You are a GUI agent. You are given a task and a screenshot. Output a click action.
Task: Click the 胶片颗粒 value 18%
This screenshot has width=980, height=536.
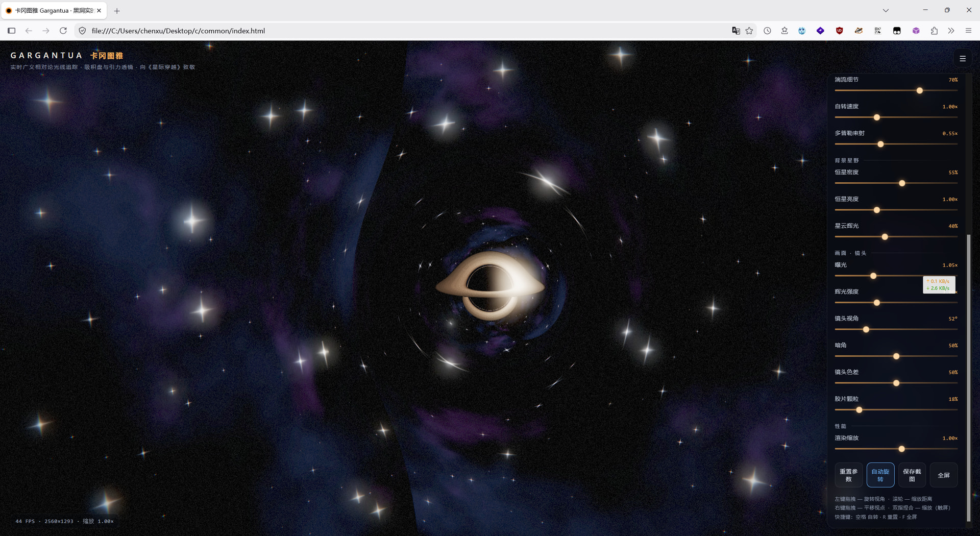[x=953, y=399]
